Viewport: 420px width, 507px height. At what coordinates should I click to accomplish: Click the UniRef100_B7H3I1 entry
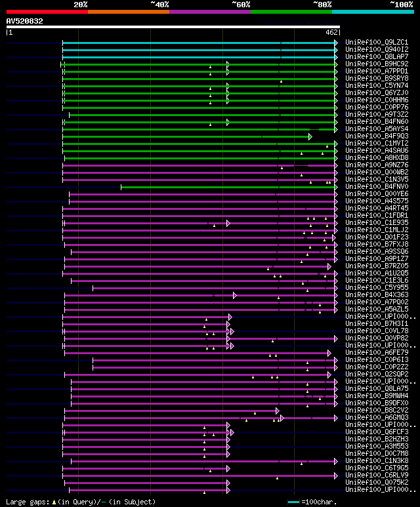tap(377, 324)
